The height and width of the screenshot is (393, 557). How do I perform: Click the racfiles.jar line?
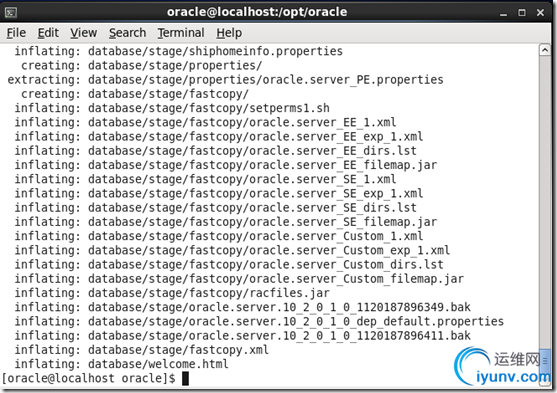[x=172, y=293]
